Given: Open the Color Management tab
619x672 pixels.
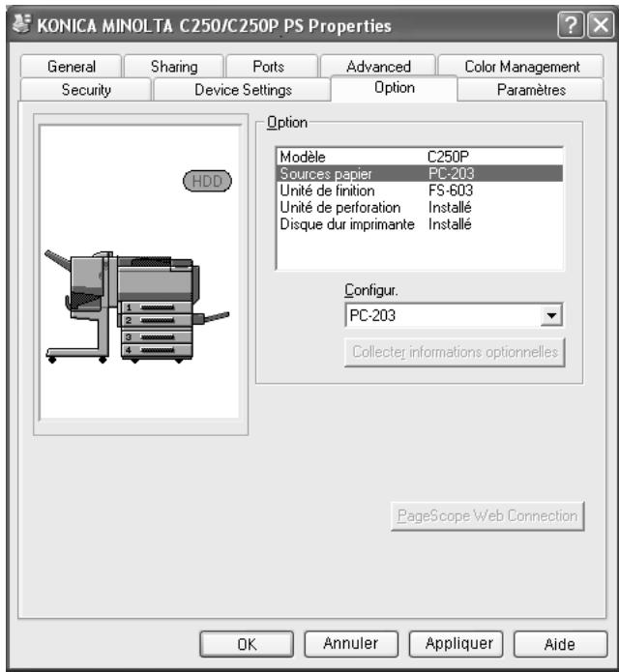Looking at the screenshot, I should 521,67.
